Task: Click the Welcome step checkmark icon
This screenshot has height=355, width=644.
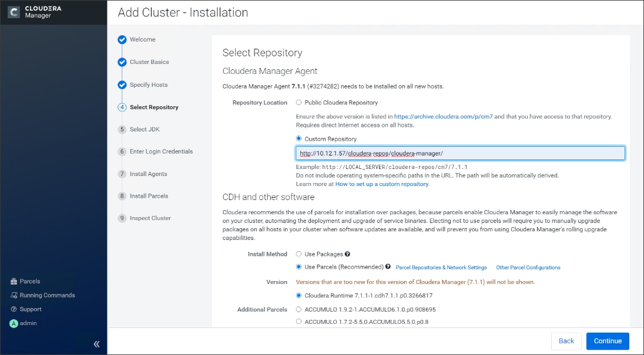Action: pyautogui.click(x=122, y=40)
